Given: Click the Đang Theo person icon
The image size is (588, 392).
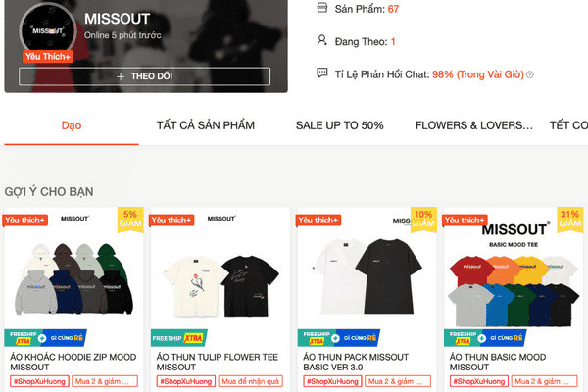Looking at the screenshot, I should 322,40.
